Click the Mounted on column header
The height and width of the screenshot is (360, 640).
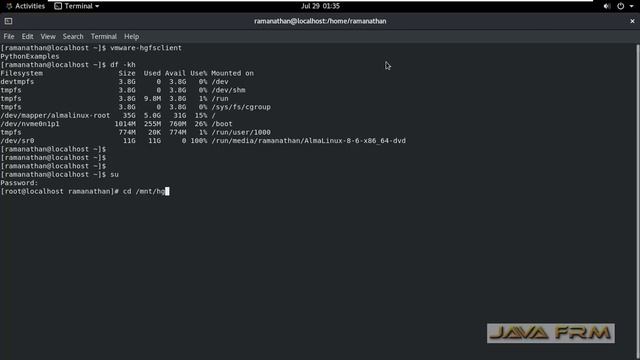[x=232, y=73]
